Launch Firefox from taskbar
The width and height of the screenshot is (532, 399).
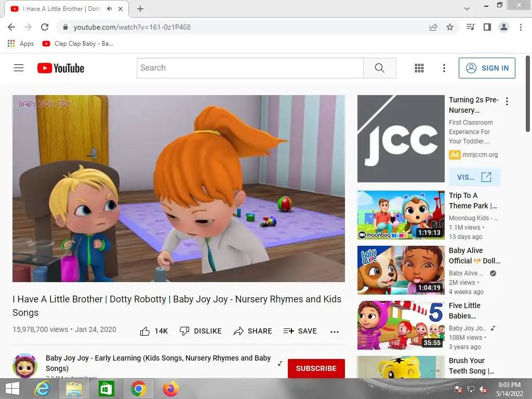[x=170, y=389]
